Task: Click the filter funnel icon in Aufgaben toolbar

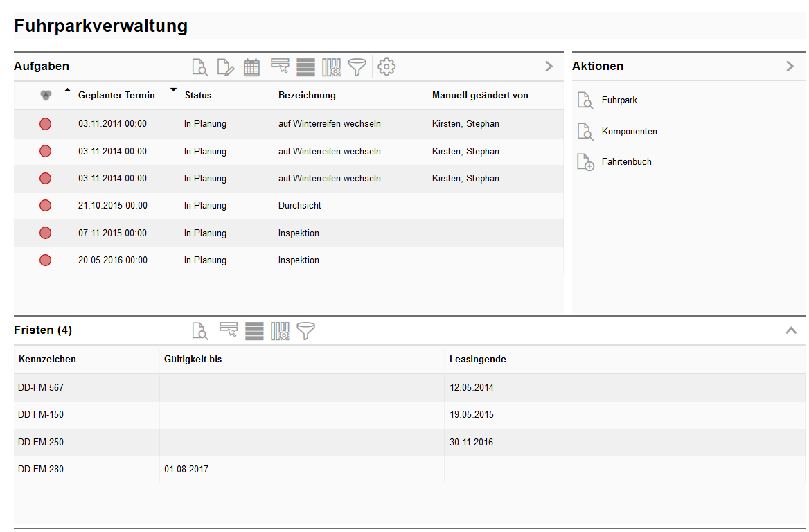Action: click(357, 67)
